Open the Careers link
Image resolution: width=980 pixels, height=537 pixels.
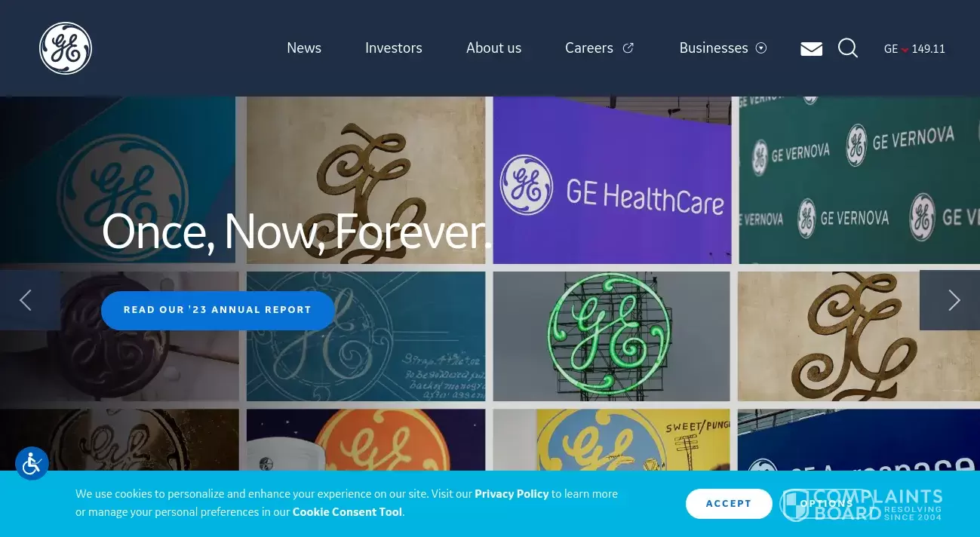tap(589, 48)
